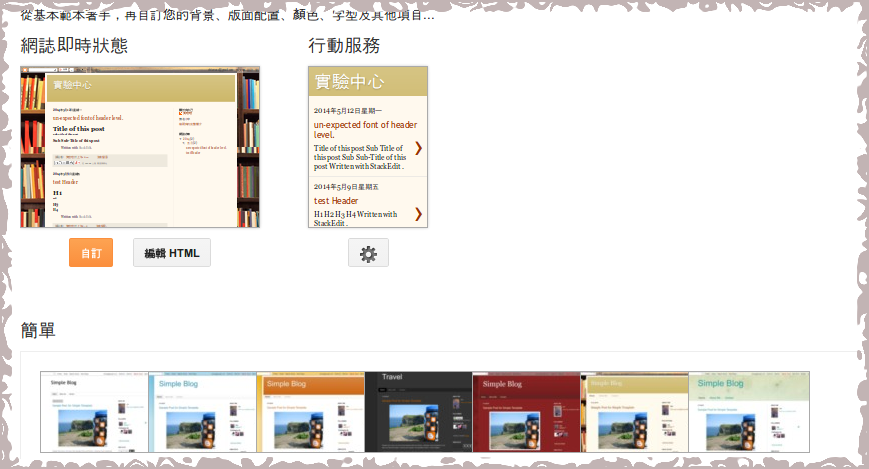This screenshot has width=869, height=469.
Task: Open mobile post 'un-expected font of header level.'
Action: [365, 129]
